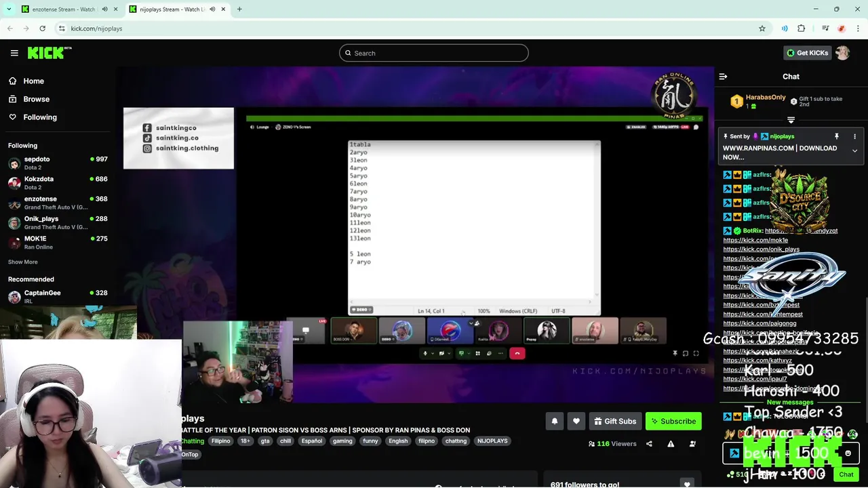Screen dimensions: 868x488
Task: Open enzotense's channel in Following list
Action: point(58,202)
